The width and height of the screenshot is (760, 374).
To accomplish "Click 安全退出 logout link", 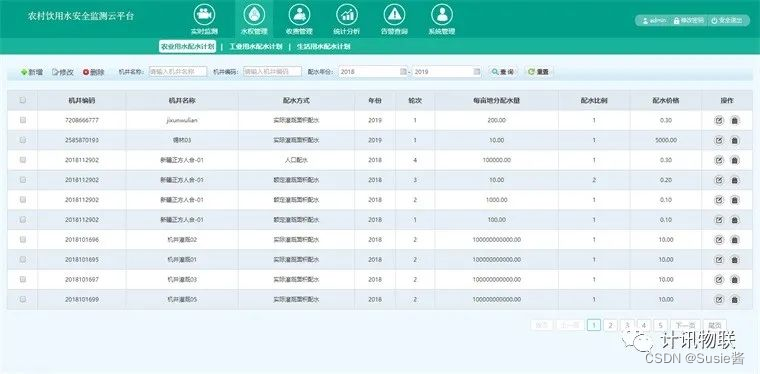I will coord(727,20).
